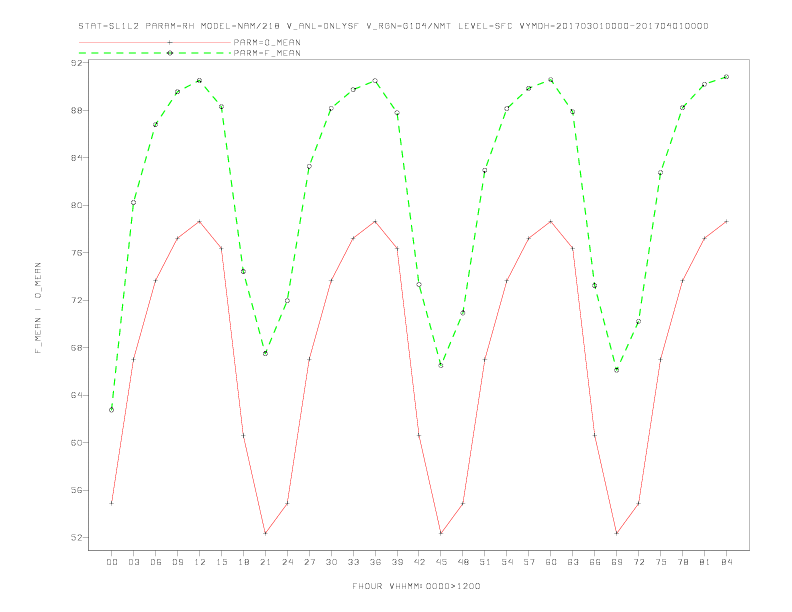Screen dimensions: 792x612
Task: Select the green F_MEAN data point at hour 00
Action: (x=112, y=410)
